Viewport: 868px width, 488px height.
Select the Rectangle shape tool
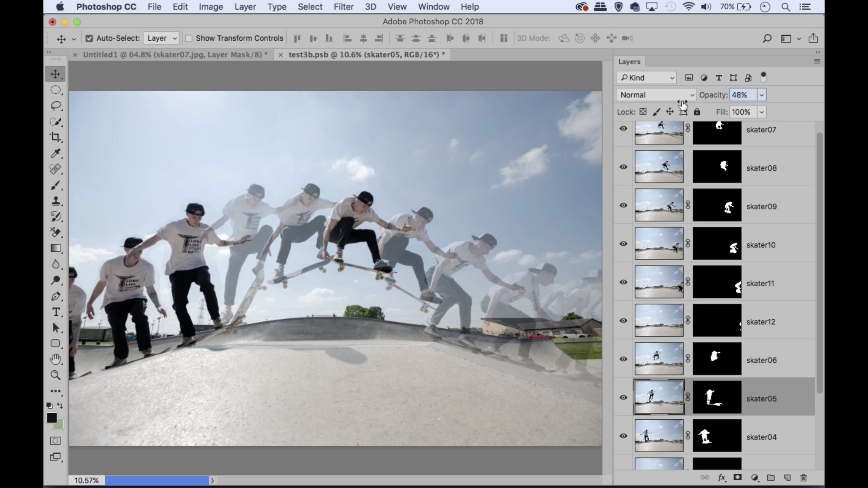(x=55, y=343)
